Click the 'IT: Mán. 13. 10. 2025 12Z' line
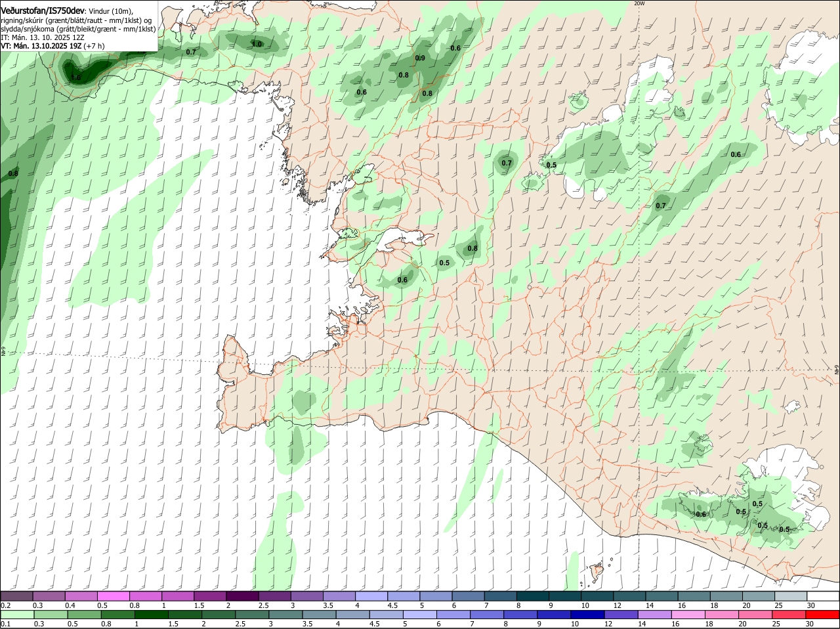The image size is (840, 629). coord(43,37)
